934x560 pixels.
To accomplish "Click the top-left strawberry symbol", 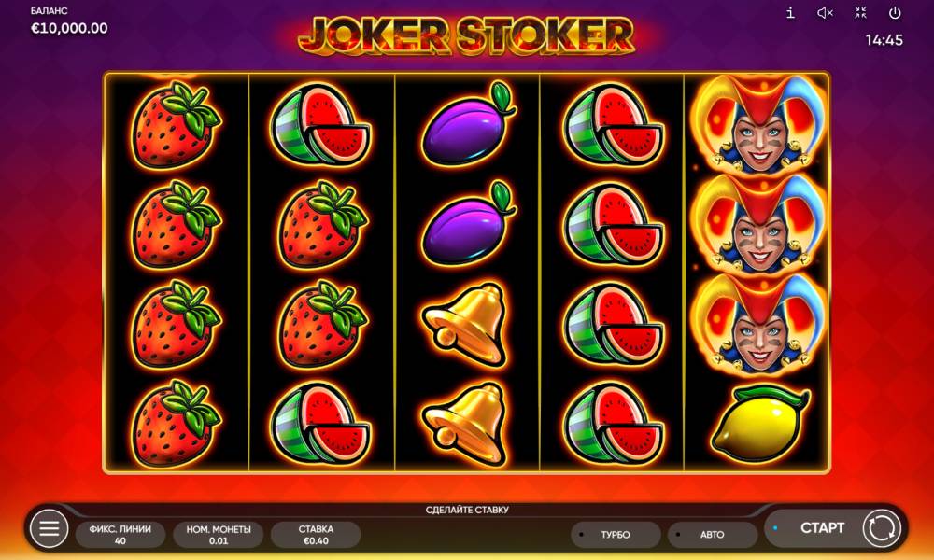I will 176,124.
